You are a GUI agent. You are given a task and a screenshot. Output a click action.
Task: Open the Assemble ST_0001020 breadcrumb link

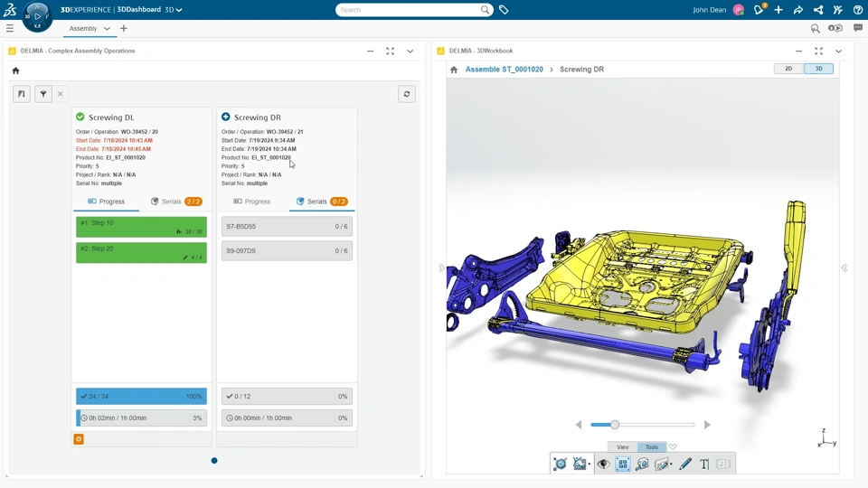click(x=504, y=70)
